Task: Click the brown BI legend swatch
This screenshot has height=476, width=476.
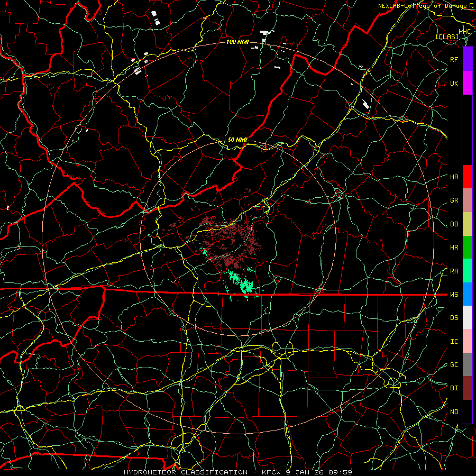Action: [x=467, y=388]
